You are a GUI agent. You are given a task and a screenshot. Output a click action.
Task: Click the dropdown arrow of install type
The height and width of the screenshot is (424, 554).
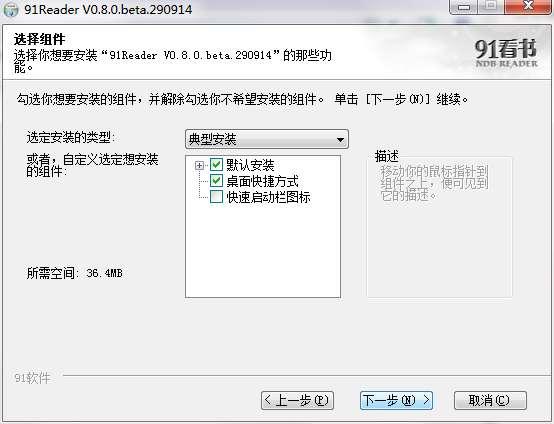(340, 140)
